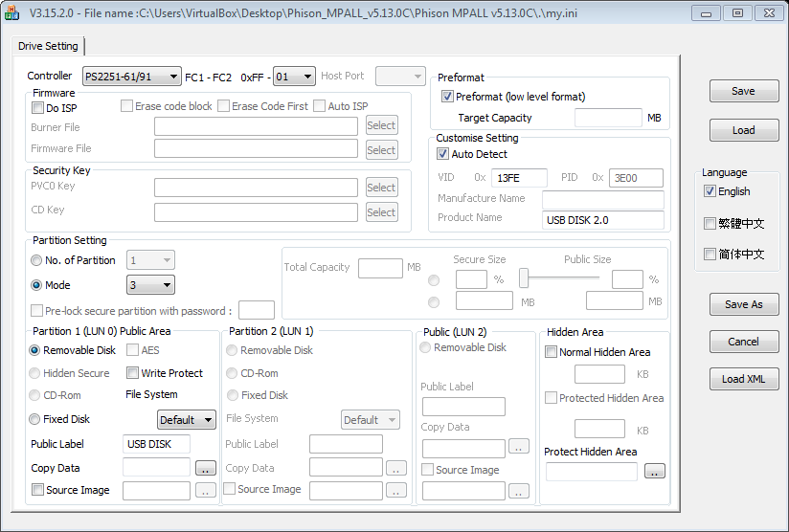Click the Save As button
789x532 pixels.
[744, 304]
